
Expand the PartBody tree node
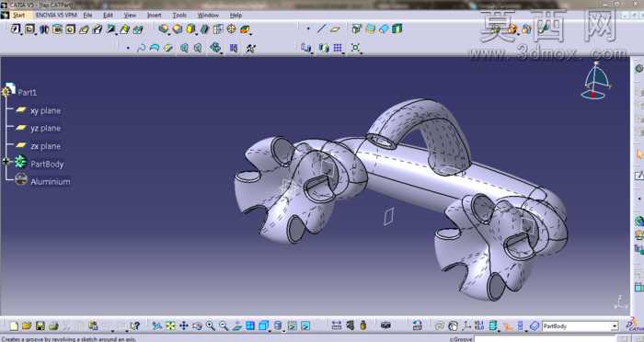(x=6, y=162)
